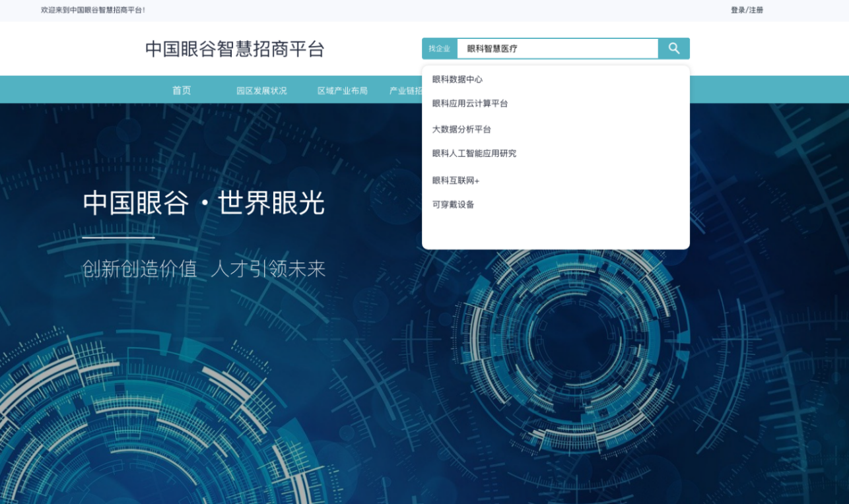
Task: Click the empty space below 可穿戴设备 in the suggestion panel
Action: pyautogui.click(x=555, y=231)
